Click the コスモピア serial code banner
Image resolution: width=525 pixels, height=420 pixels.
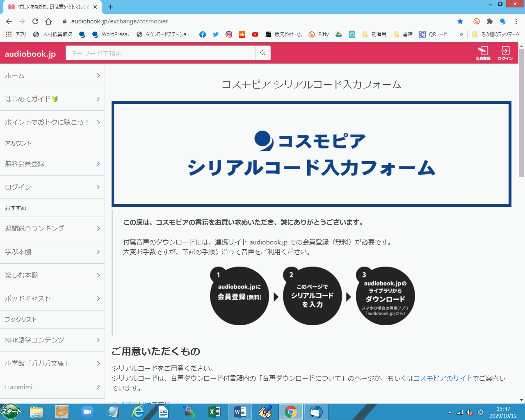click(311, 154)
